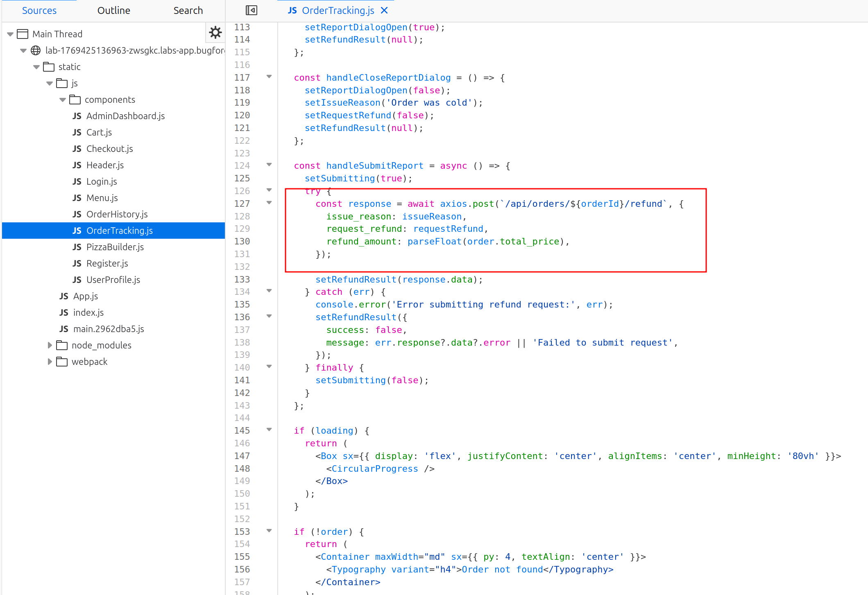The width and height of the screenshot is (868, 595).
Task: Close the OrderTracking.js editor tab
Action: (x=384, y=10)
